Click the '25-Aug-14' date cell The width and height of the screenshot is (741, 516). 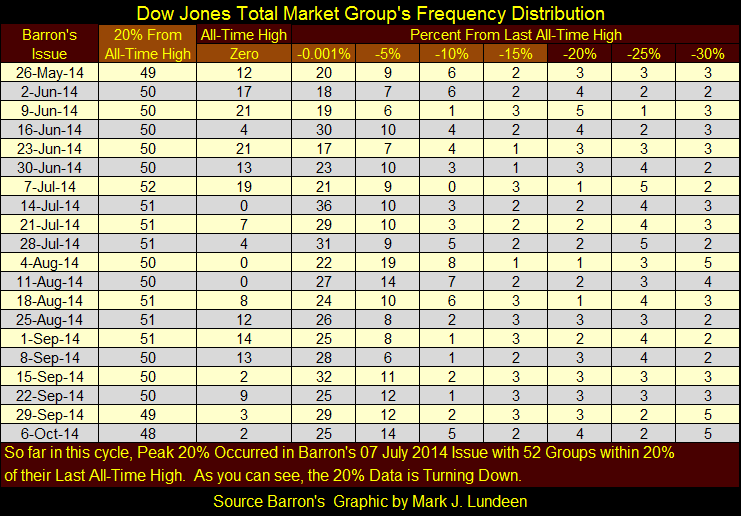pos(49,319)
